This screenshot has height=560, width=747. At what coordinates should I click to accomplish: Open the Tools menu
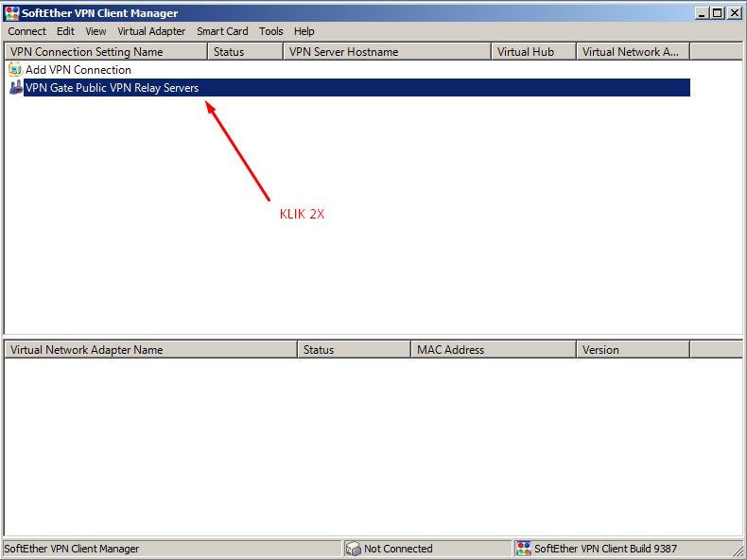click(271, 31)
